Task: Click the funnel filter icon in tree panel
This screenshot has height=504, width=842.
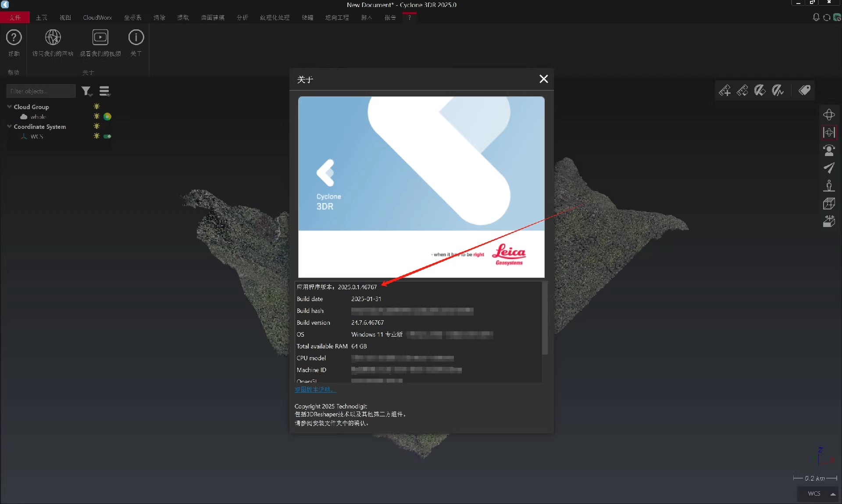Action: click(86, 91)
